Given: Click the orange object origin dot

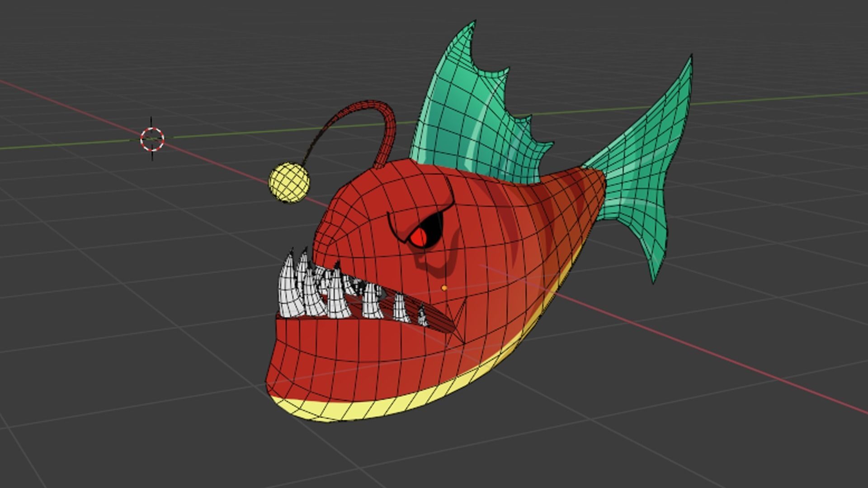Looking at the screenshot, I should [444, 288].
